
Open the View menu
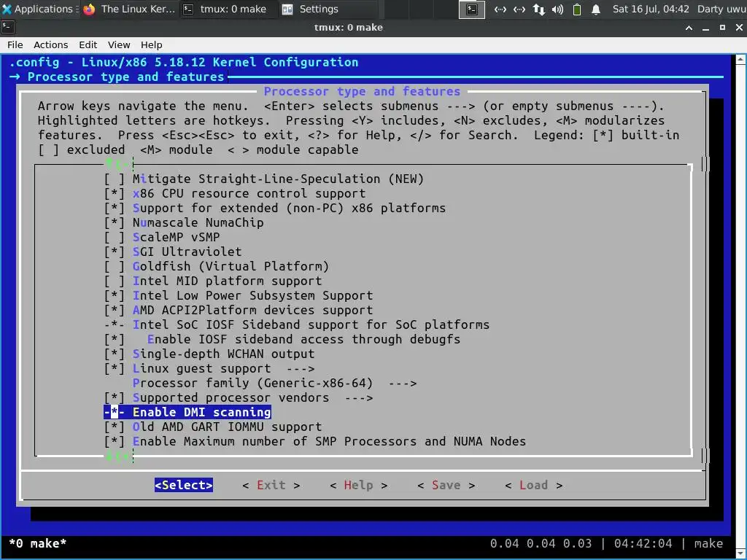(x=119, y=44)
